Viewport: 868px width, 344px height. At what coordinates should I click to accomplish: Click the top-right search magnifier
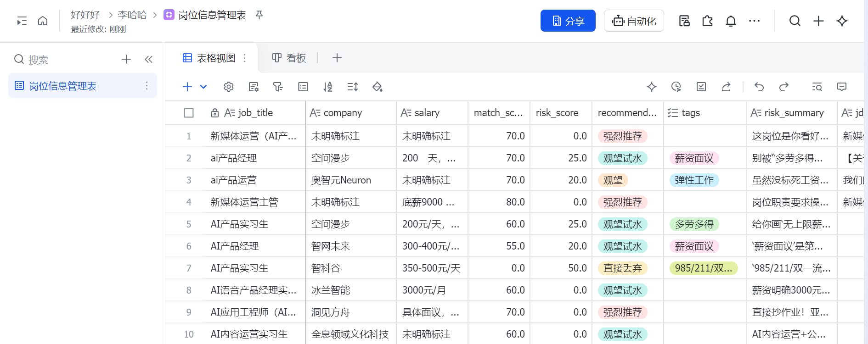795,21
